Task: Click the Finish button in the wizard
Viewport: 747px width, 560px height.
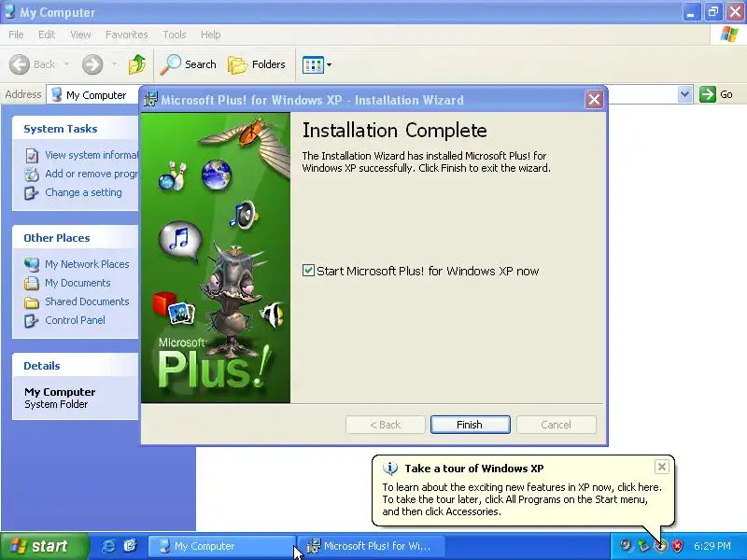Action: pyautogui.click(x=470, y=425)
